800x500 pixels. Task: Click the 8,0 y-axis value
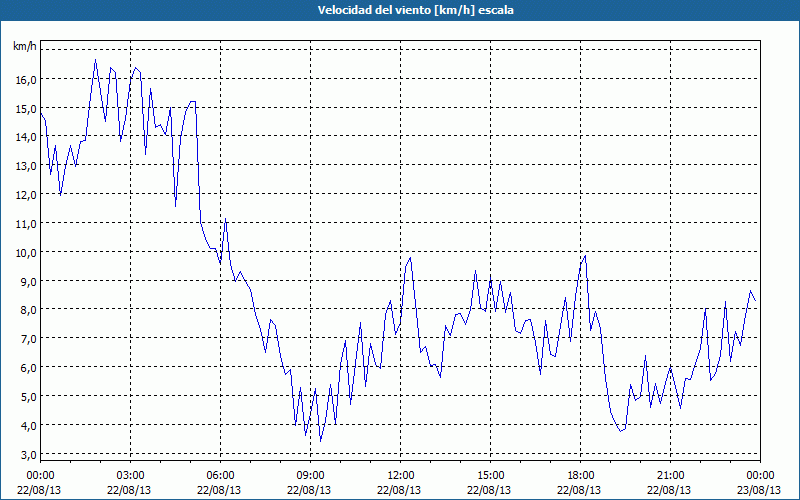[28, 310]
